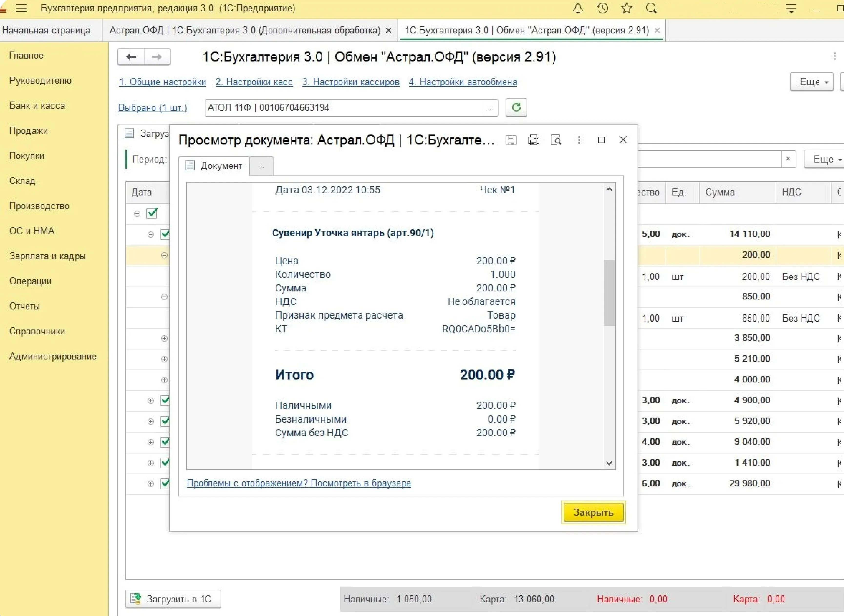
Task: Click document scrollbar up arrow
Action: click(609, 189)
